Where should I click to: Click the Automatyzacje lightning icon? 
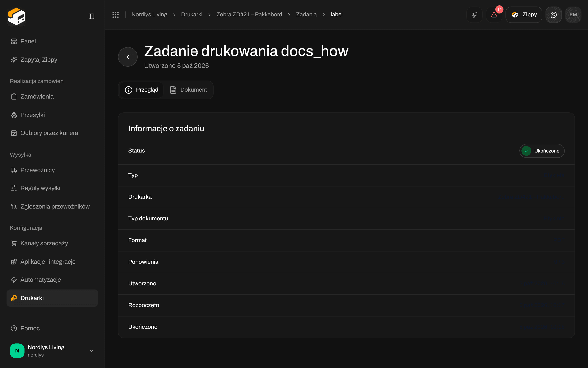click(x=14, y=280)
